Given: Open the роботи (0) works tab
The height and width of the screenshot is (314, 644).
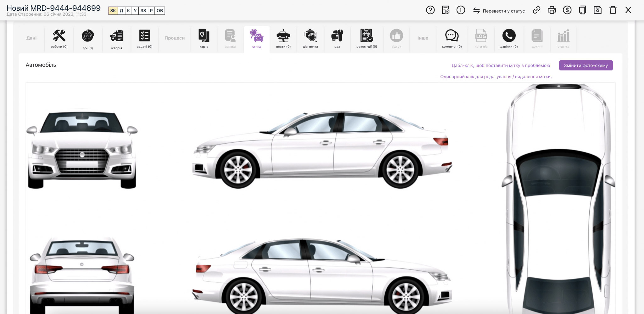Looking at the screenshot, I should (59, 39).
